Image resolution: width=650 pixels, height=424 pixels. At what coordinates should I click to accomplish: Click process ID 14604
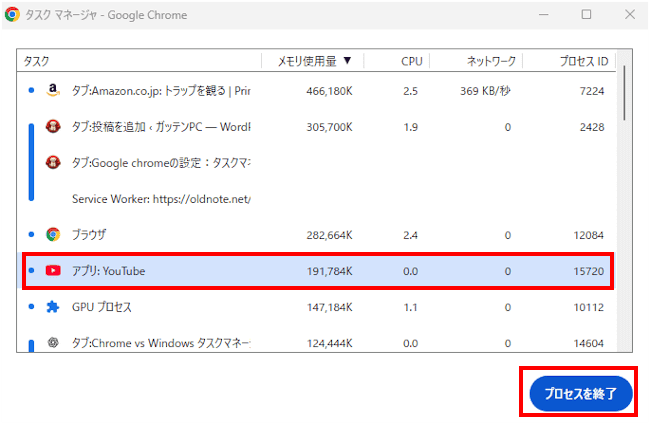[589, 343]
